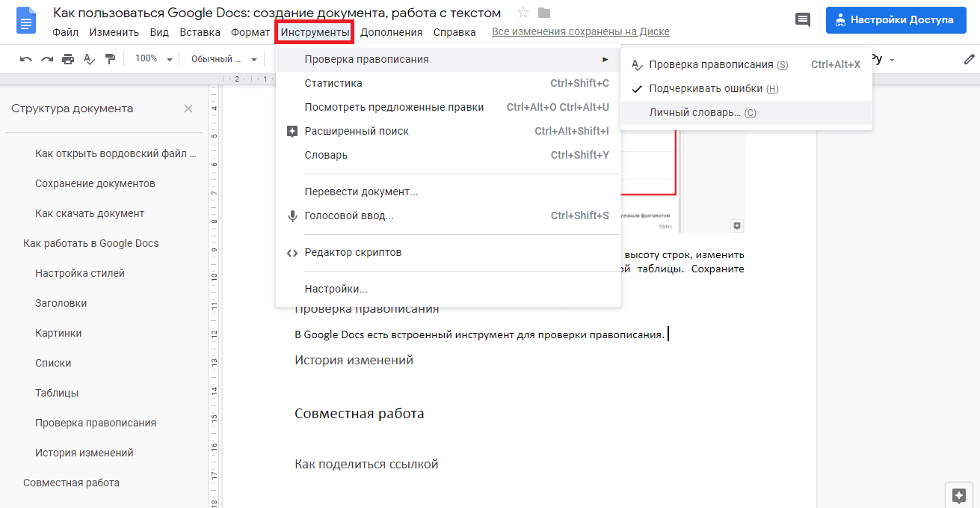
Task: Expand the "Проверка правописания" submenu
Action: pos(449,59)
